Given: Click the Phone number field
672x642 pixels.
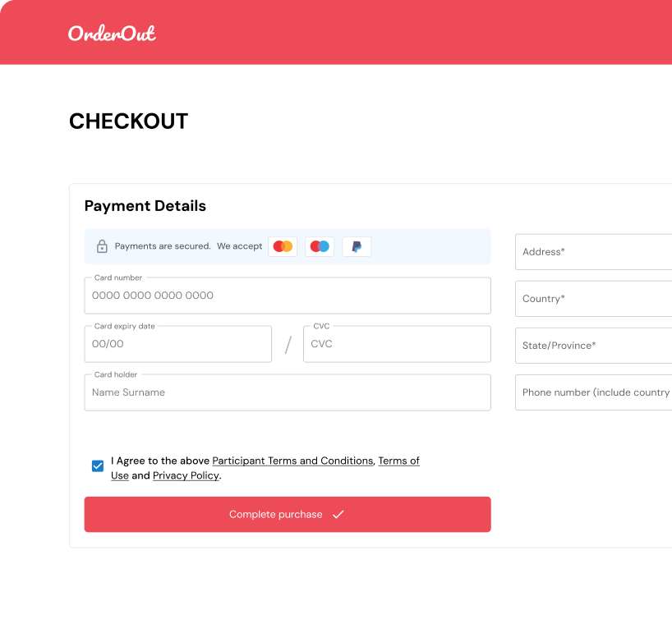Looking at the screenshot, I should (593, 392).
